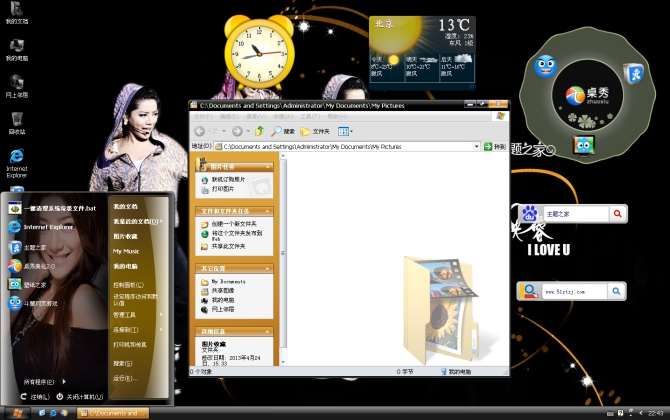This screenshot has width=670, height=420.
Task: Open 我的电脑 under 其它位置
Action: tap(223, 300)
